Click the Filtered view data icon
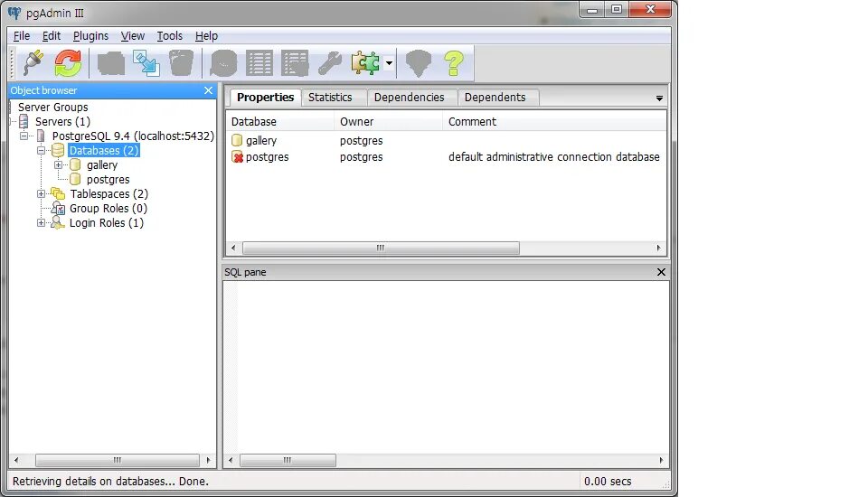The image size is (868, 497). tap(295, 63)
